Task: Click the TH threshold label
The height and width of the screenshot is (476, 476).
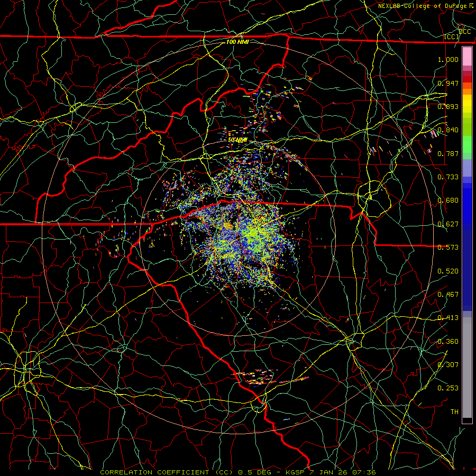Action: pyautogui.click(x=454, y=412)
